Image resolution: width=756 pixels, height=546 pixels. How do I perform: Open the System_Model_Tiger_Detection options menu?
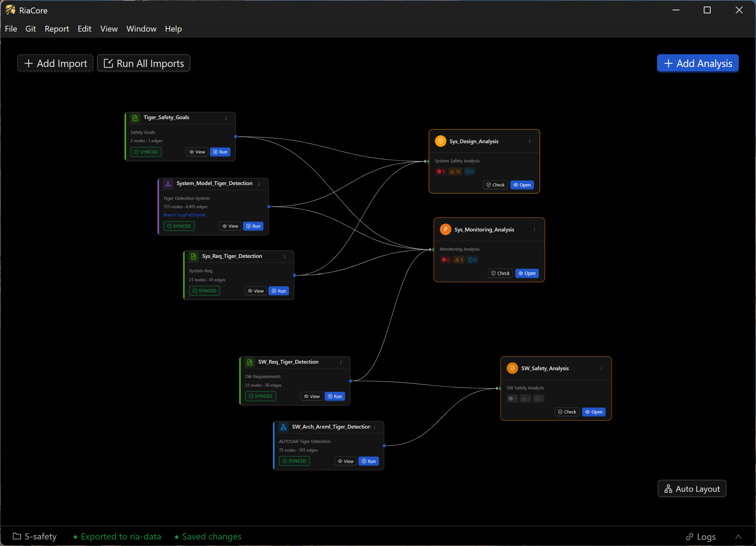coord(259,184)
